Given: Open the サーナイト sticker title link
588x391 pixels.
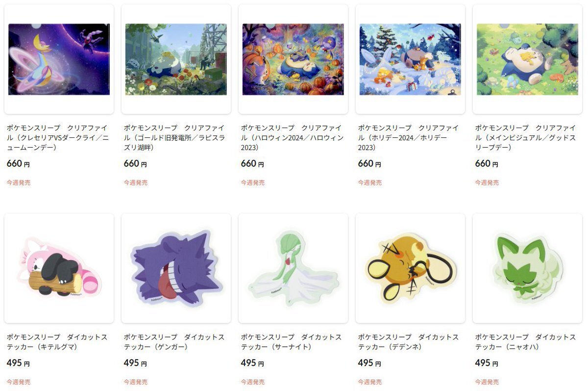Looking at the screenshot, I should tap(291, 342).
